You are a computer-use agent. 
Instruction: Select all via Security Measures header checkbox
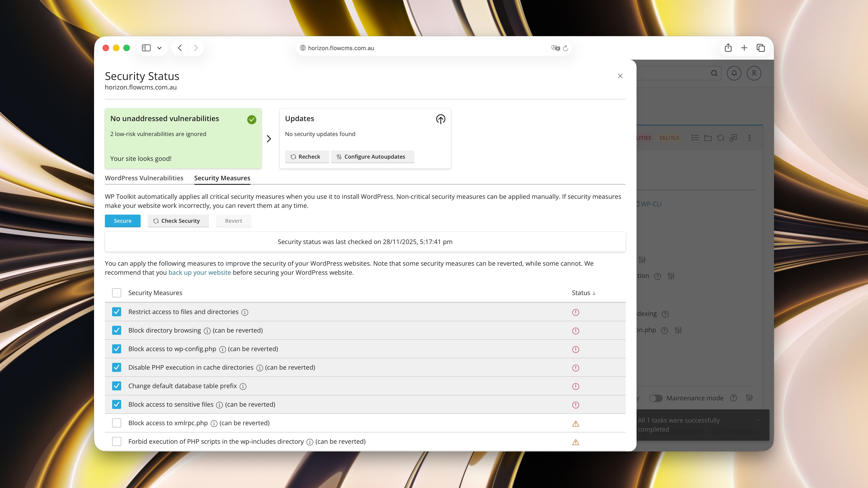[x=117, y=293]
